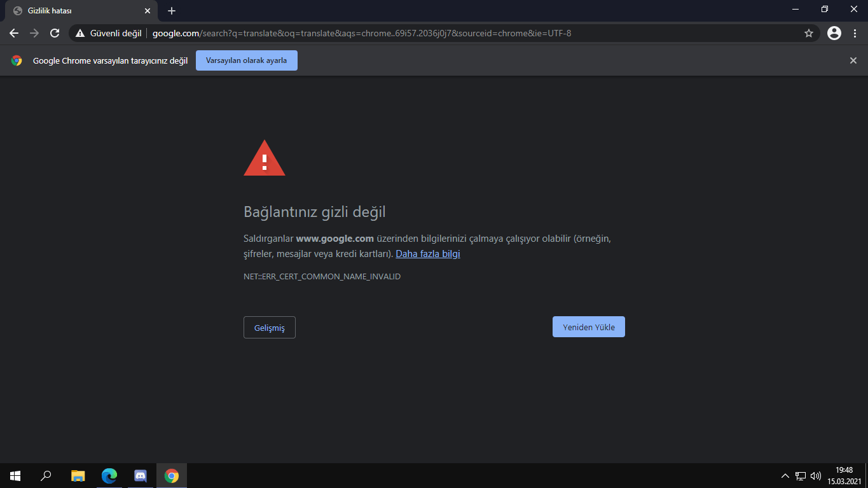Launch Microsoft Edge from the taskbar
Screen dimensions: 868x488
pyautogui.click(x=109, y=476)
